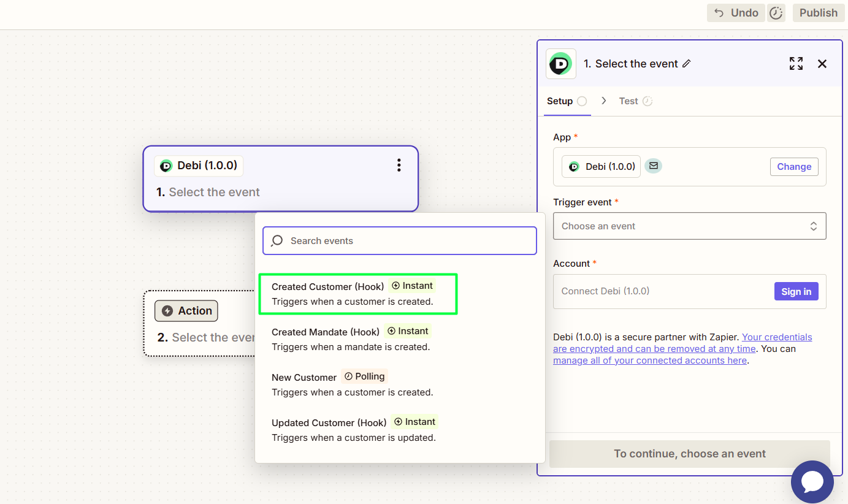Click the Debi app logo in the panel header

pyautogui.click(x=561, y=64)
